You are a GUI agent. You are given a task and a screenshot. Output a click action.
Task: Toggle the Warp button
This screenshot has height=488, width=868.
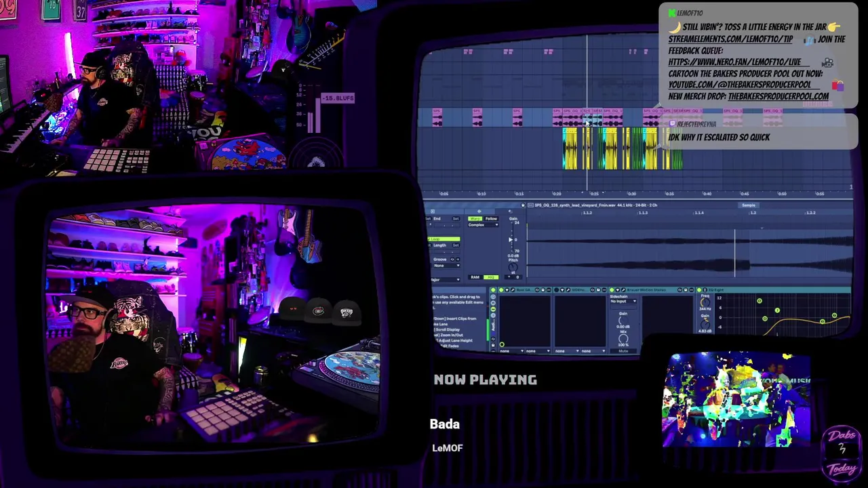(x=475, y=218)
